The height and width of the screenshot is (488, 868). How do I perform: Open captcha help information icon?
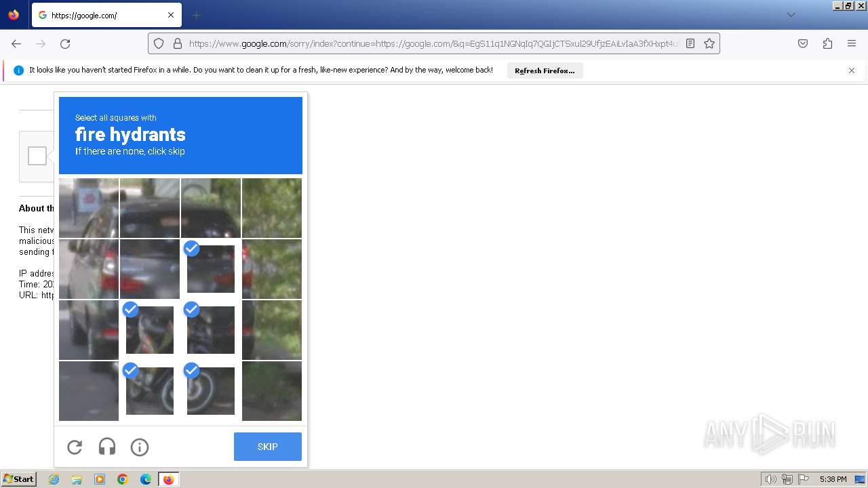pyautogui.click(x=140, y=447)
